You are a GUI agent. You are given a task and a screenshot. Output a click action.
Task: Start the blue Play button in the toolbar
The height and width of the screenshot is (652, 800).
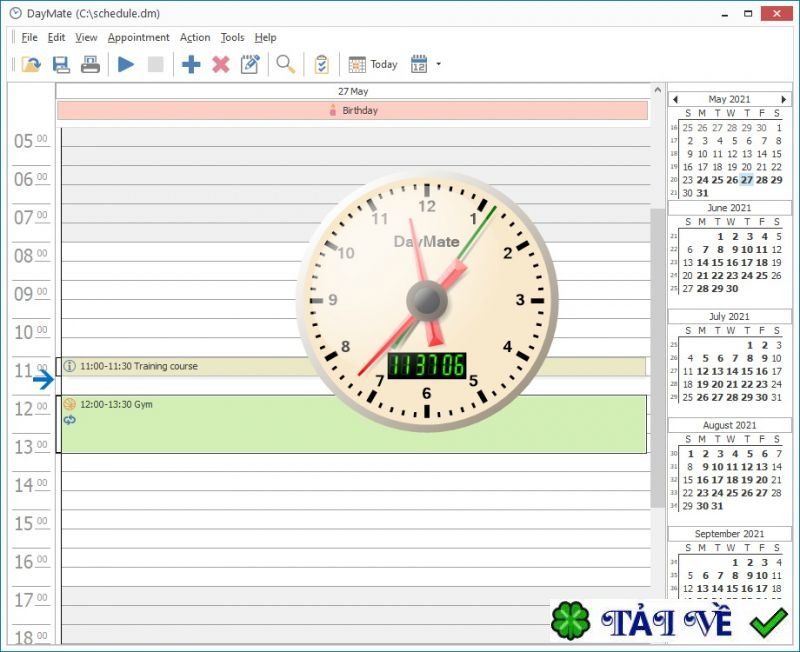pyautogui.click(x=126, y=64)
